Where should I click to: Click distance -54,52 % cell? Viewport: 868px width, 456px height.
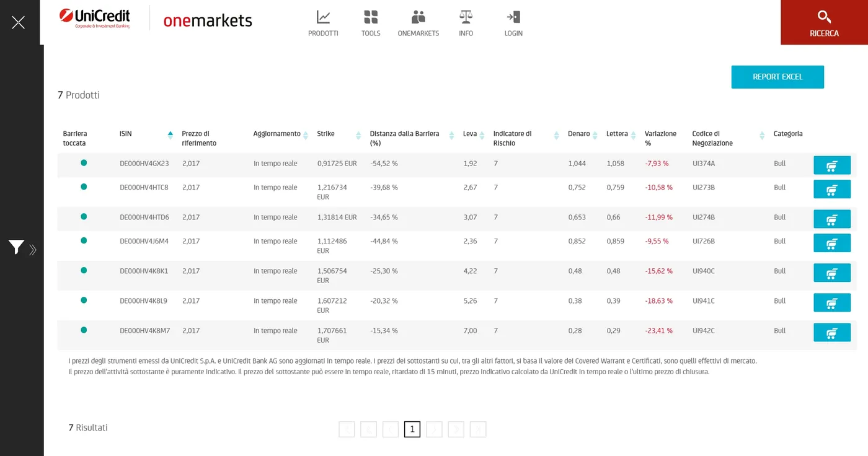point(384,164)
